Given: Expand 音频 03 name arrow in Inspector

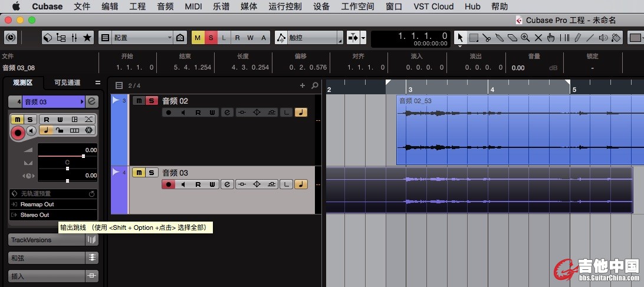Looking at the screenshot, I should pyautogui.click(x=82, y=102).
